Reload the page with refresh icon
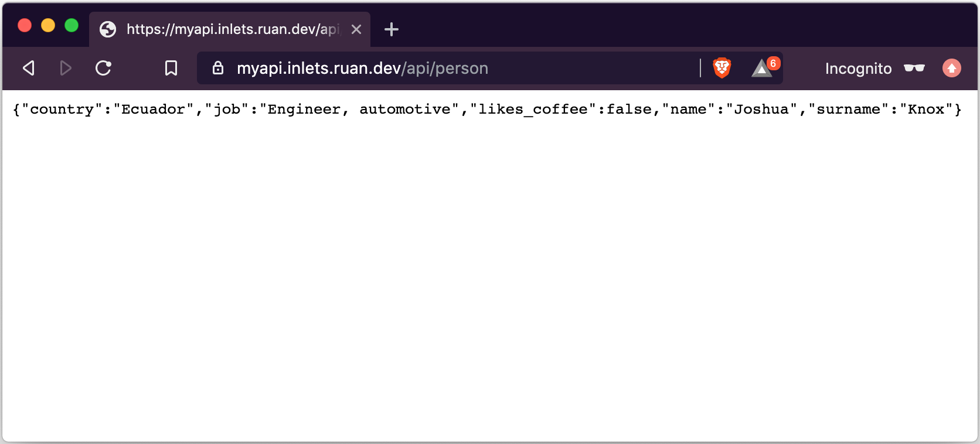The width and height of the screenshot is (980, 444). point(103,68)
